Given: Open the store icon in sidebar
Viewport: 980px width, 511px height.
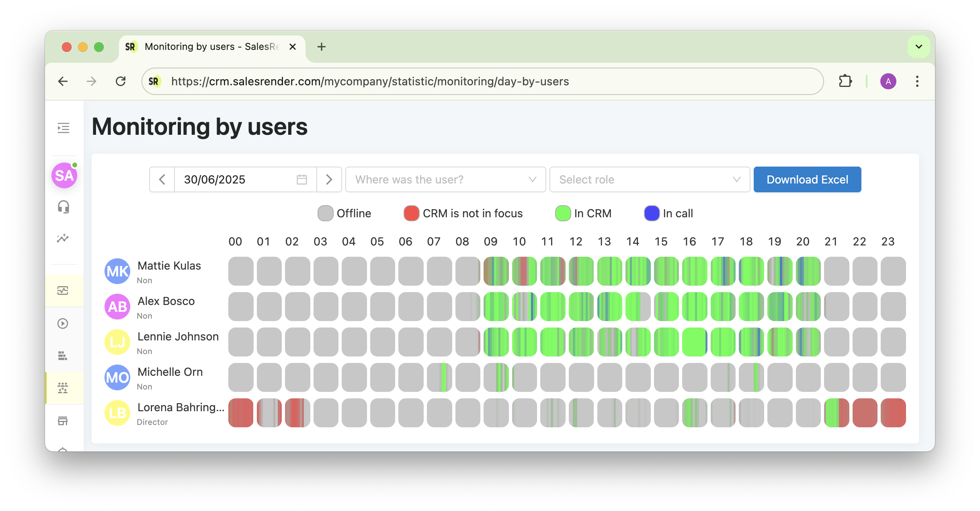Looking at the screenshot, I should [x=63, y=421].
